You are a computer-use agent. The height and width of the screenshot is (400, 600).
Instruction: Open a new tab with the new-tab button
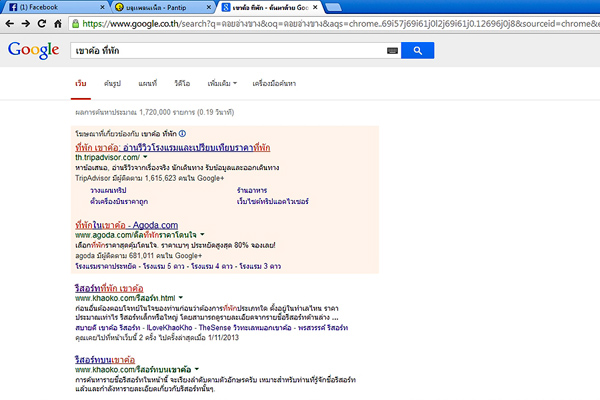click(333, 7)
